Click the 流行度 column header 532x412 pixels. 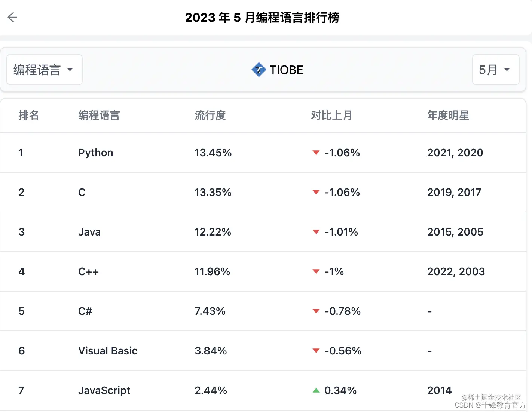click(x=210, y=116)
